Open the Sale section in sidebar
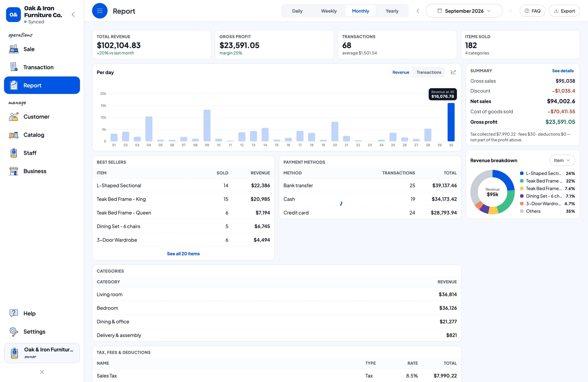 (x=42, y=49)
